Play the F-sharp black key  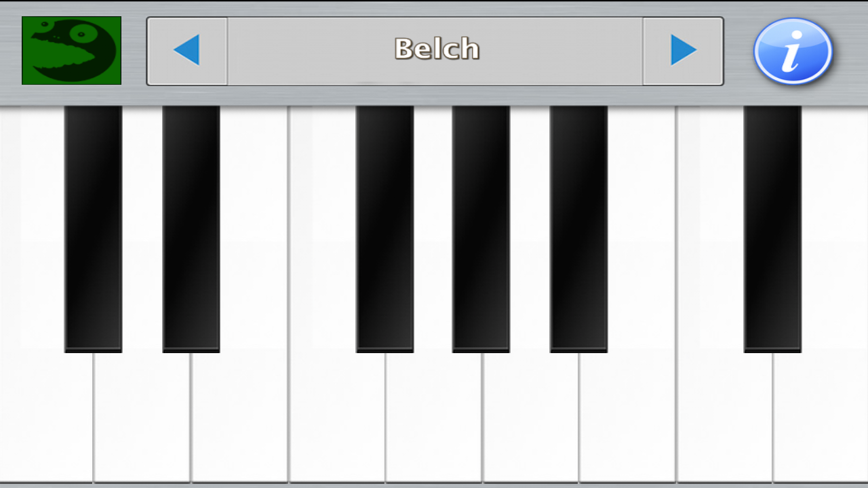(x=384, y=230)
